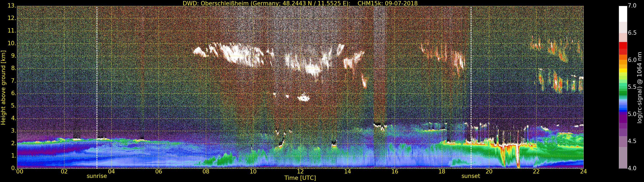644x182 pixels.
Task: Click the plot title 'DWD: Oberschleißheim' text
Action: click(216, 3)
